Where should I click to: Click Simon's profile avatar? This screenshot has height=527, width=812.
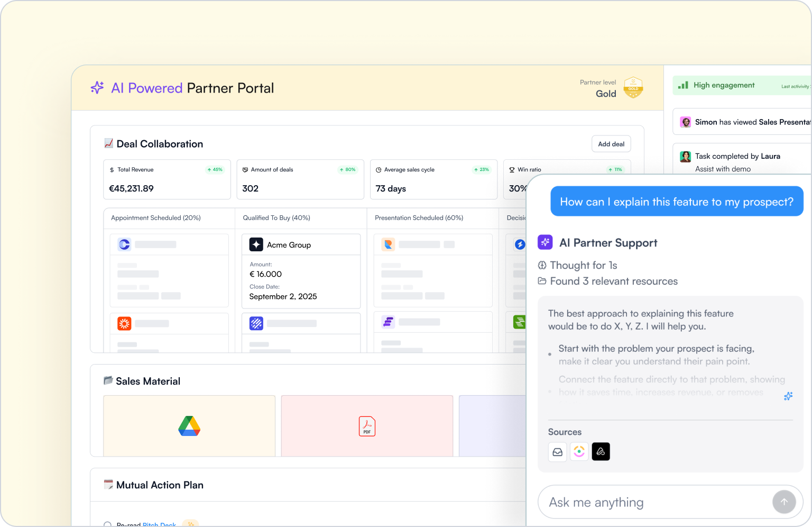click(x=685, y=122)
